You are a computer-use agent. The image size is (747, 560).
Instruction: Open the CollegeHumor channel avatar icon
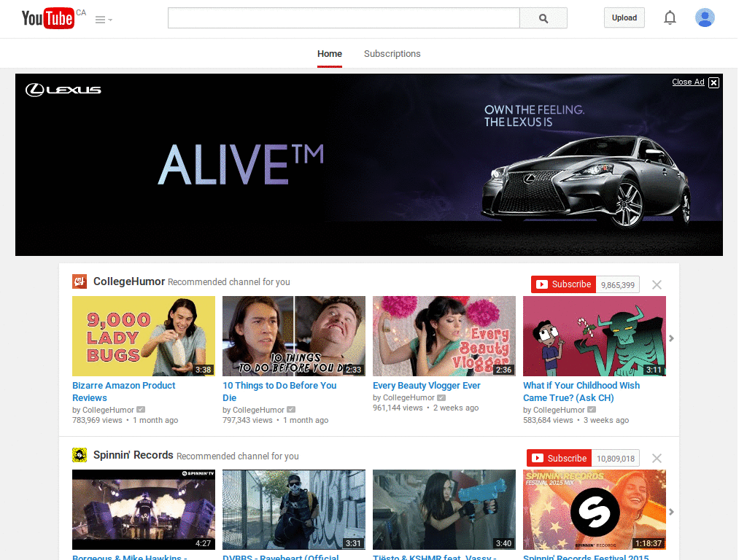[80, 281]
